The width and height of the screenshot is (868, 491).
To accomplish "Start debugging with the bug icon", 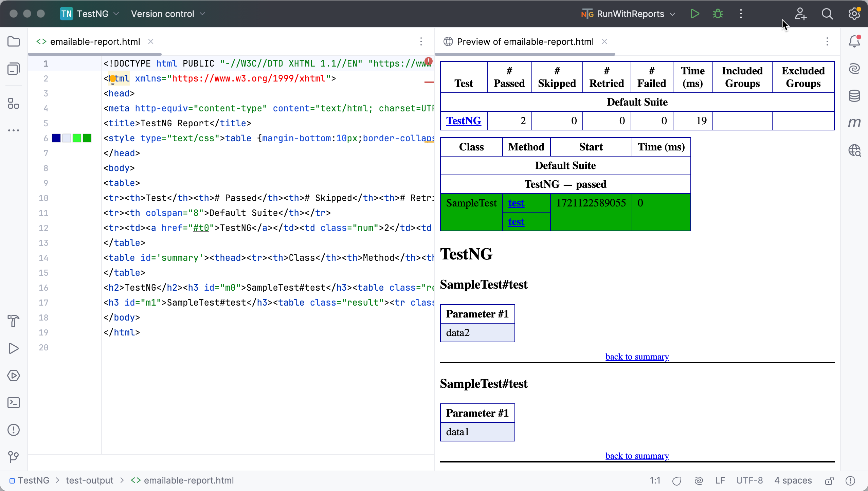I will pyautogui.click(x=718, y=14).
